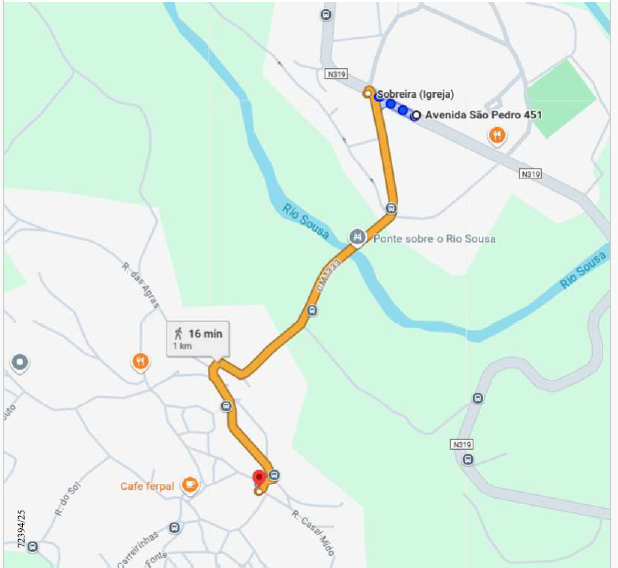Viewport: 618px width, 568px height.
Task: Select the Cafe ferpal coffee cup icon
Action: (x=190, y=484)
